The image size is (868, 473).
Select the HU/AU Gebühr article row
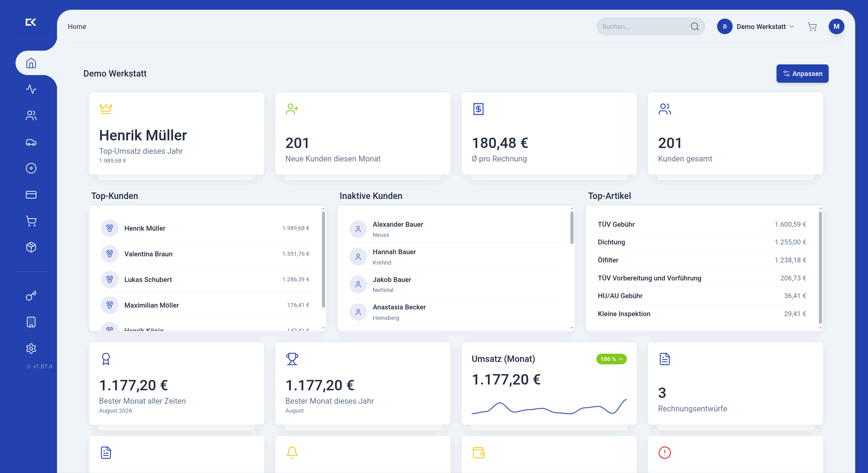tap(702, 296)
